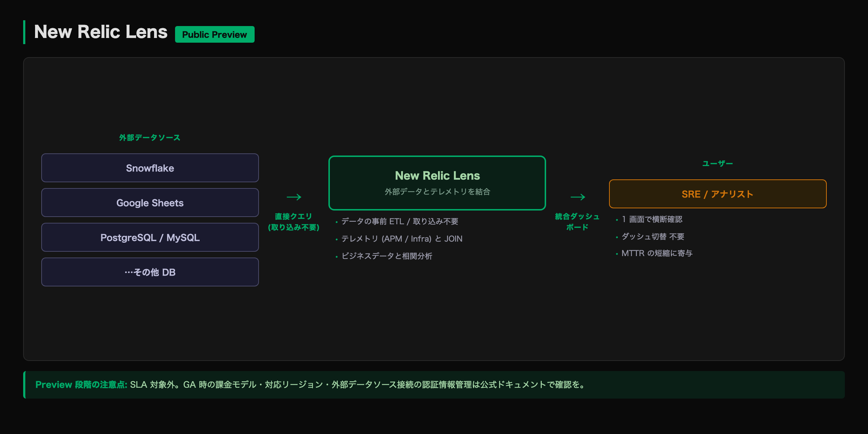Screen dimensions: 868x434
Task: Click the 直接クエリ (取り込み不要) label
Action: [294, 222]
